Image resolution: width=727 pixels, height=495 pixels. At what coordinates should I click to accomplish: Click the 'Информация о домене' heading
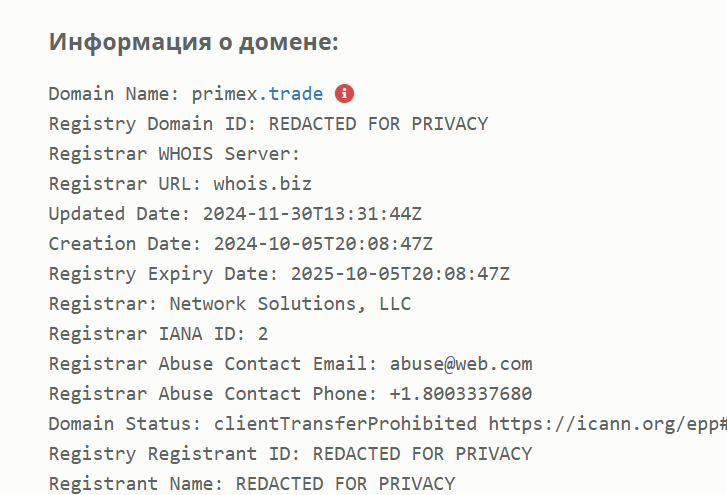pyautogui.click(x=194, y=42)
